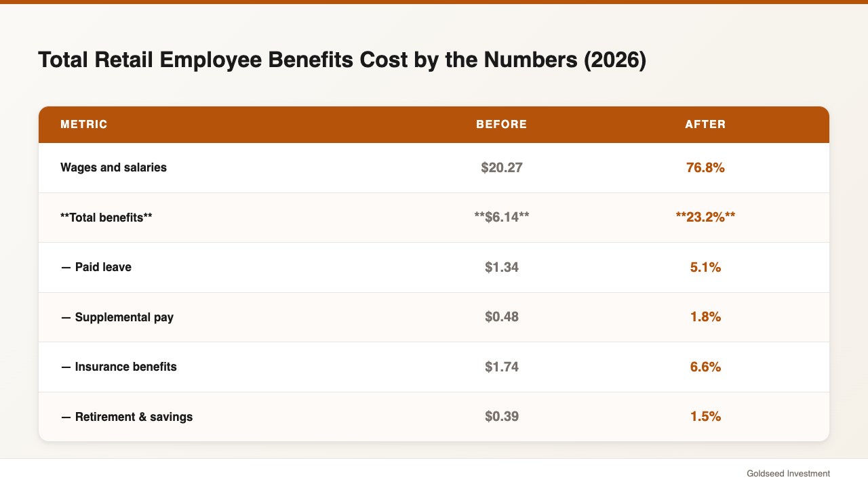Click the $6.14 total benefits value
This screenshot has height=488, width=868.
[502, 218]
